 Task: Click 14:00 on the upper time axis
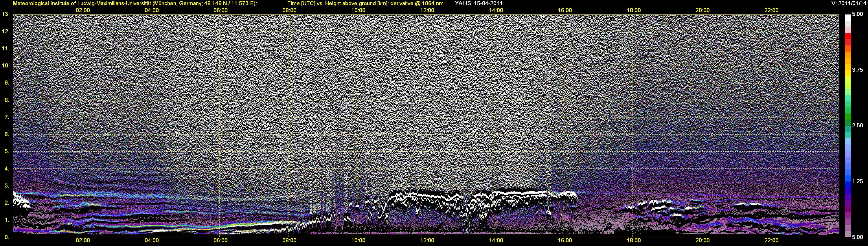(x=496, y=10)
